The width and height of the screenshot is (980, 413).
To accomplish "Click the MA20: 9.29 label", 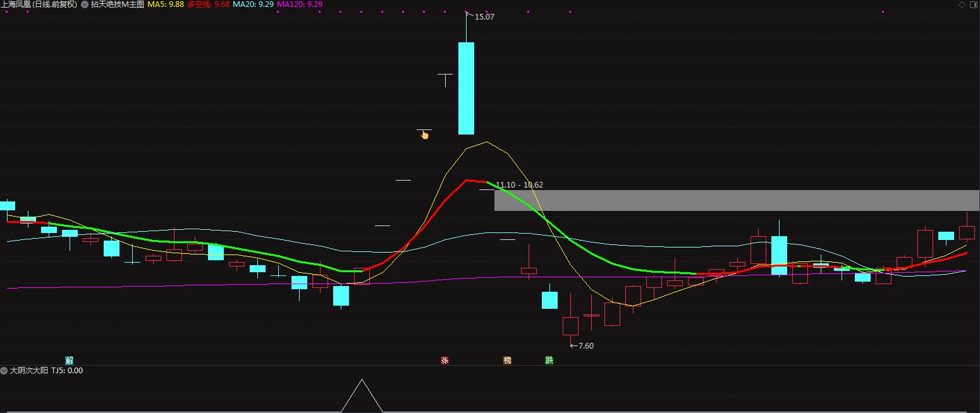I will pos(253,4).
